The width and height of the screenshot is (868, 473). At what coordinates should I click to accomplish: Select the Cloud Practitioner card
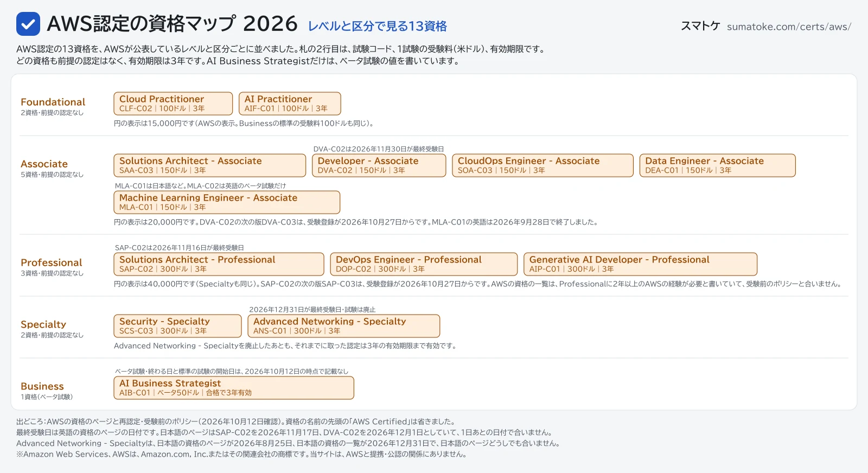click(x=173, y=104)
